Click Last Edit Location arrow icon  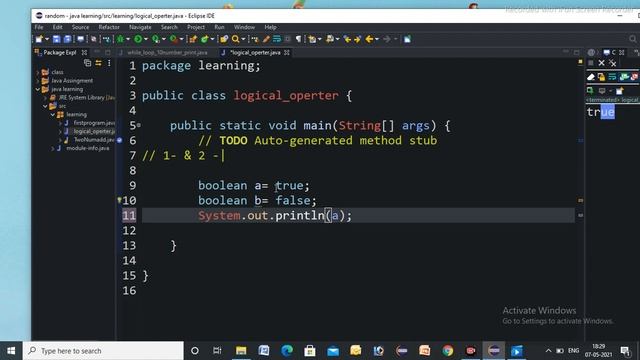(x=347, y=39)
